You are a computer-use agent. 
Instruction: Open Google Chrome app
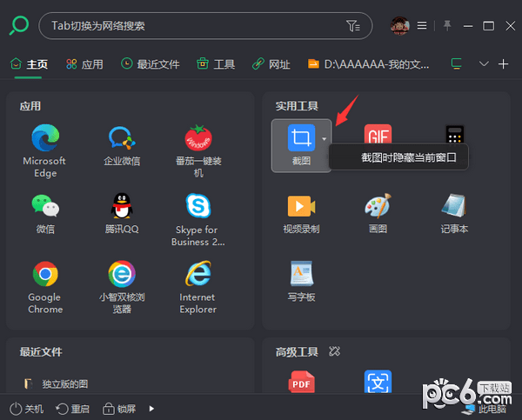tap(45, 288)
